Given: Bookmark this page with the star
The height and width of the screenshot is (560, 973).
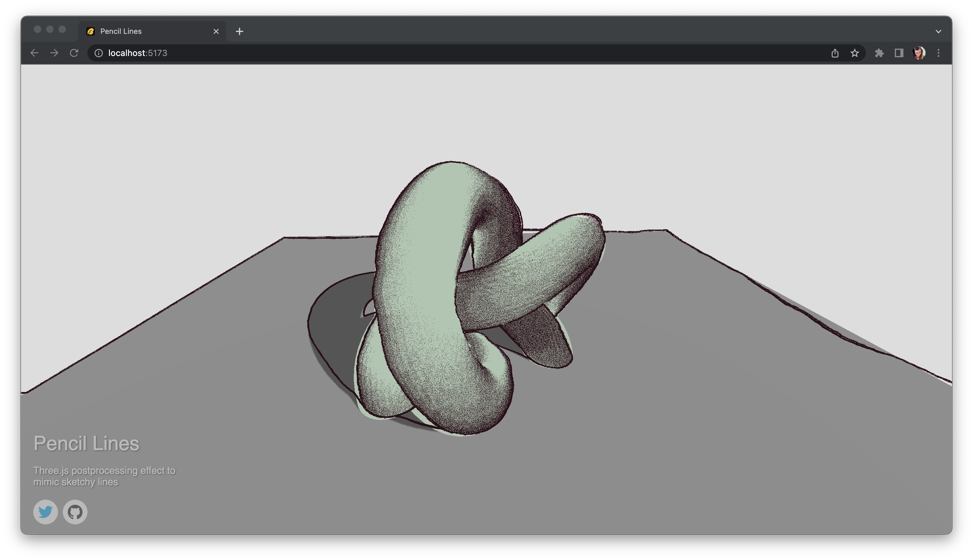Looking at the screenshot, I should 854,53.
